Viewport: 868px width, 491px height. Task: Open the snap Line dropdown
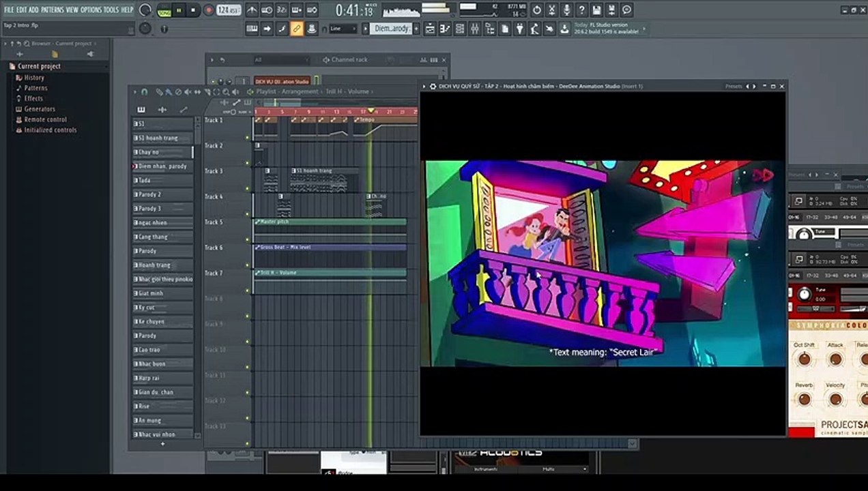[343, 29]
